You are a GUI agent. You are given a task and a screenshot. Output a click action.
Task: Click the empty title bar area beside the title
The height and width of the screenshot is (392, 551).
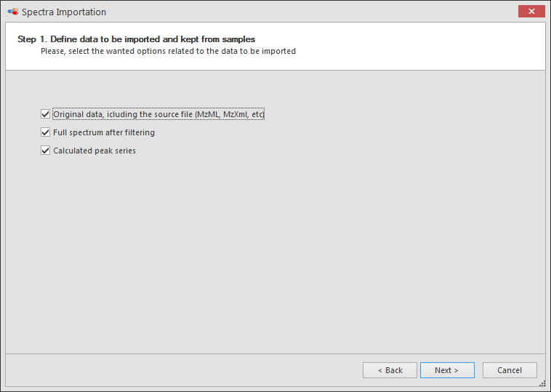point(309,12)
